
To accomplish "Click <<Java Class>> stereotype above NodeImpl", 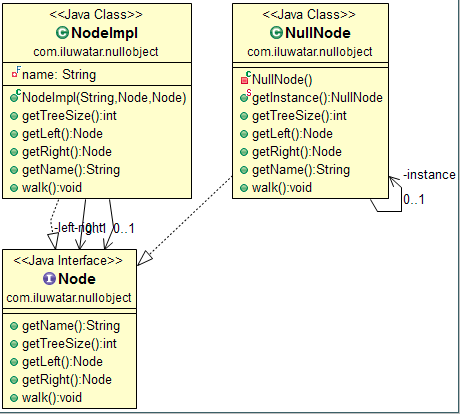I will [x=96, y=14].
